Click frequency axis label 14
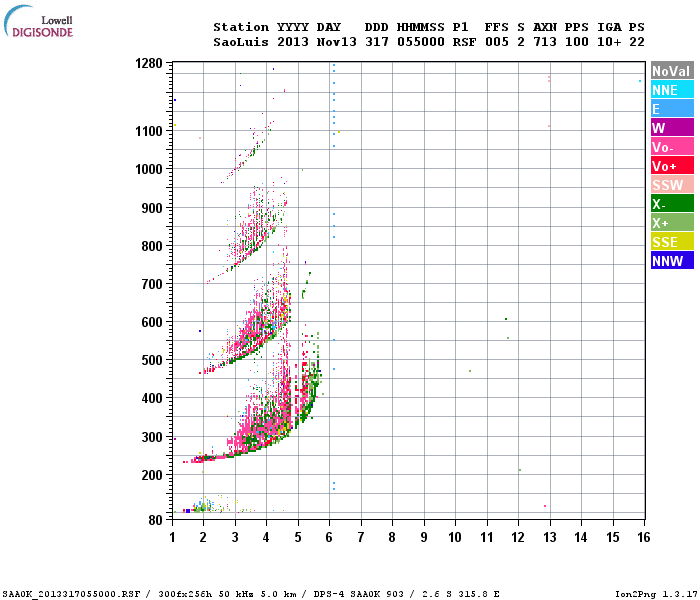 coord(581,537)
